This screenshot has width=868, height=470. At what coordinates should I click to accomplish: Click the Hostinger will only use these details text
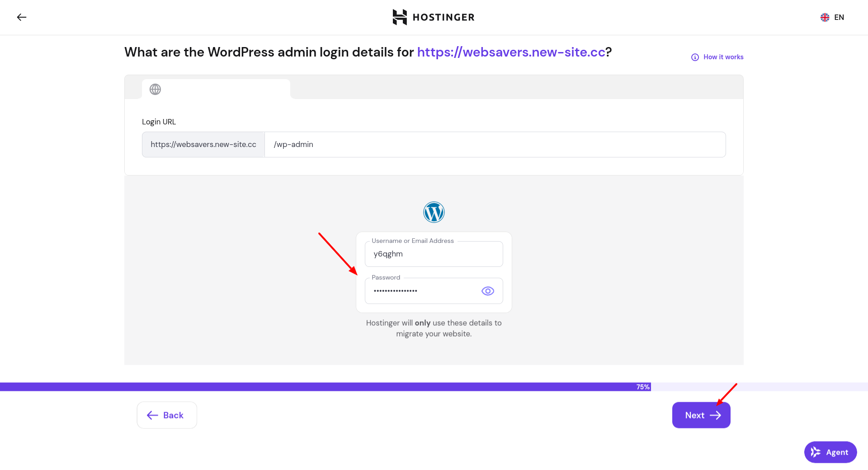coord(434,328)
